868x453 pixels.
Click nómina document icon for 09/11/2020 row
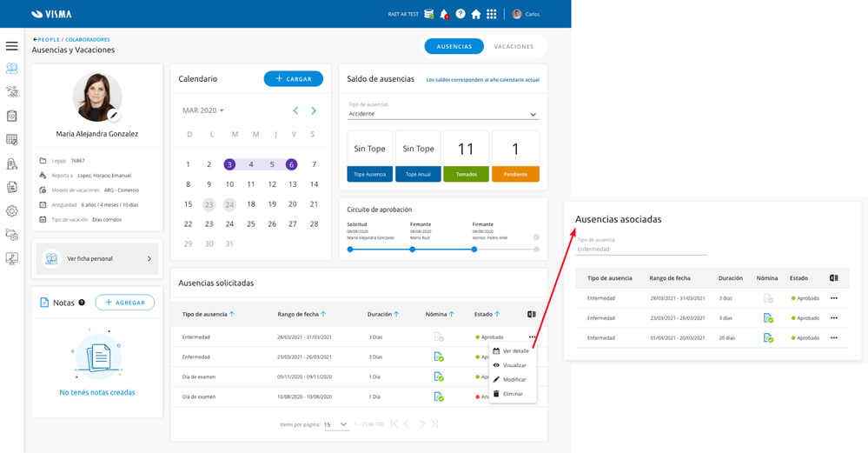(x=439, y=377)
